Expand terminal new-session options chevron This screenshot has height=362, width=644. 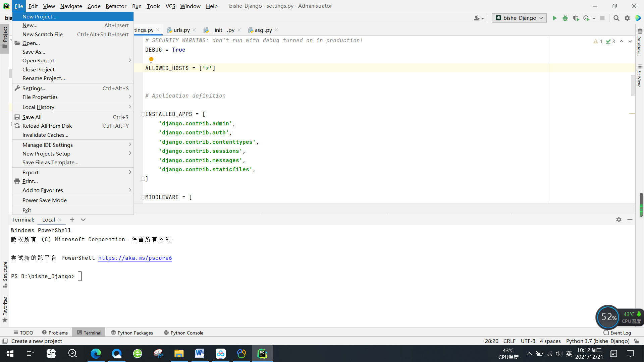(83, 220)
